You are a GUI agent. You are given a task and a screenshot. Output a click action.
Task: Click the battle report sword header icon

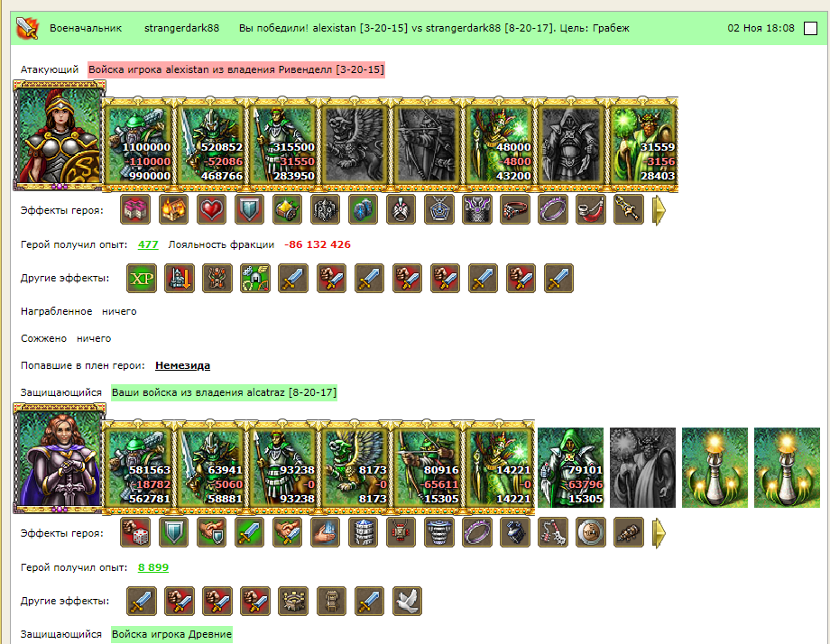pos(27,28)
